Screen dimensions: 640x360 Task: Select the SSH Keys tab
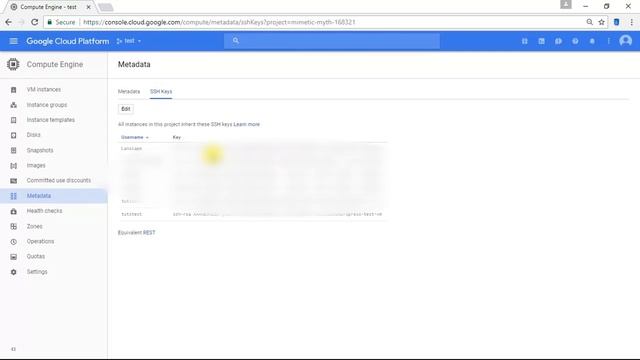coord(161,91)
